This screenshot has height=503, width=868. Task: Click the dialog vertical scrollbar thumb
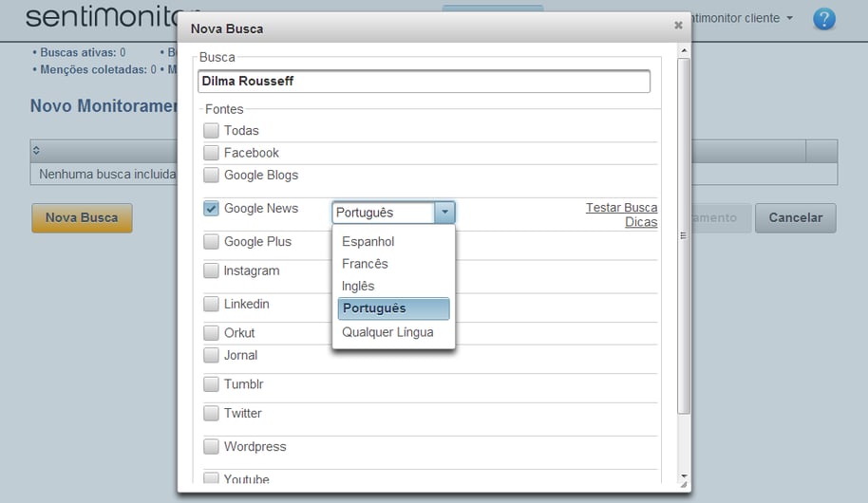(684, 235)
